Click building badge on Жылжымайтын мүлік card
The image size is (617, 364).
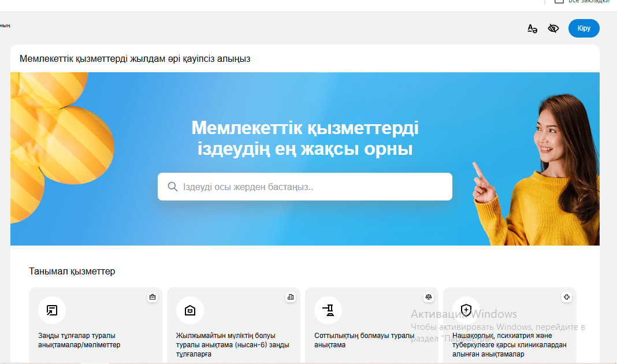[291, 297]
